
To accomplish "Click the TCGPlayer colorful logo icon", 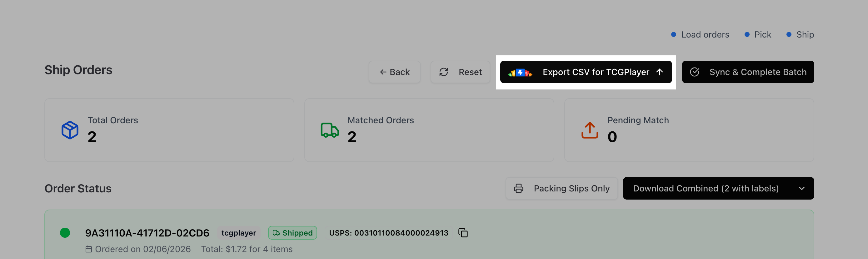I will pyautogui.click(x=520, y=73).
